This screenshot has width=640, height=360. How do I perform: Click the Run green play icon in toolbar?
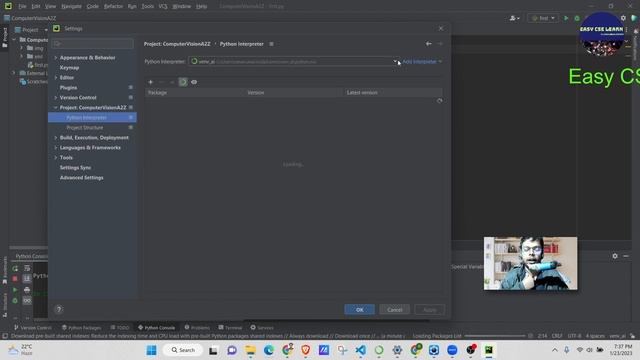[x=566, y=18]
